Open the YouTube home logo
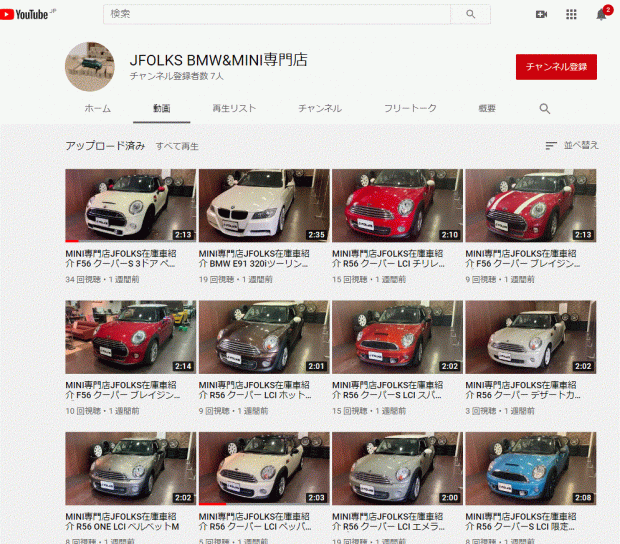This screenshot has width=620, height=544. [28, 15]
